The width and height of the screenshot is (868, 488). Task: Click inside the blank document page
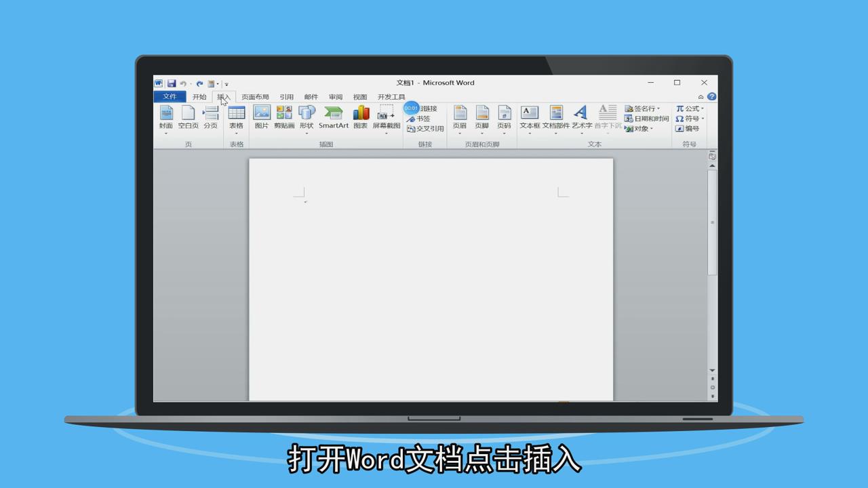431,279
